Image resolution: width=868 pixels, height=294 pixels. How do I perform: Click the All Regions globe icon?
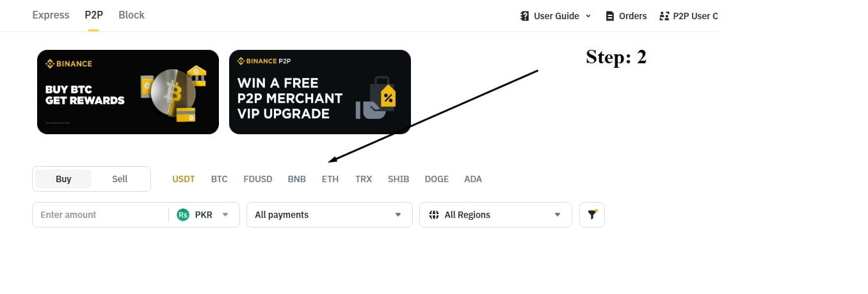pyautogui.click(x=434, y=215)
